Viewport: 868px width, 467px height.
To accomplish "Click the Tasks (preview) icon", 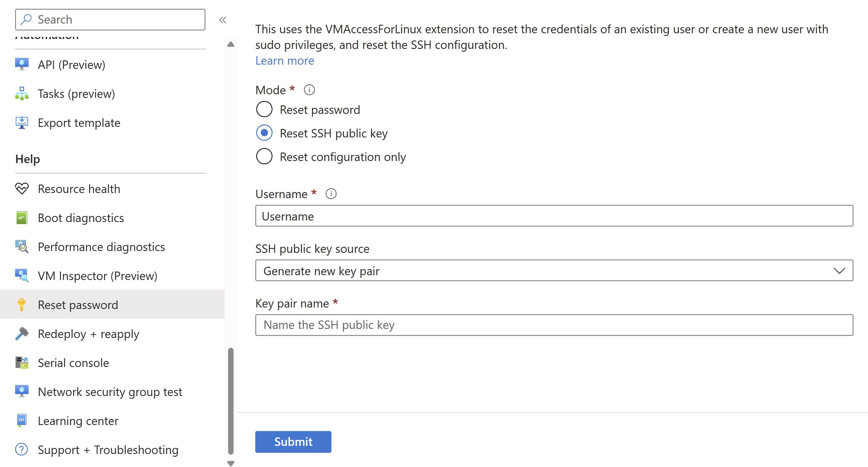I will (x=22, y=94).
